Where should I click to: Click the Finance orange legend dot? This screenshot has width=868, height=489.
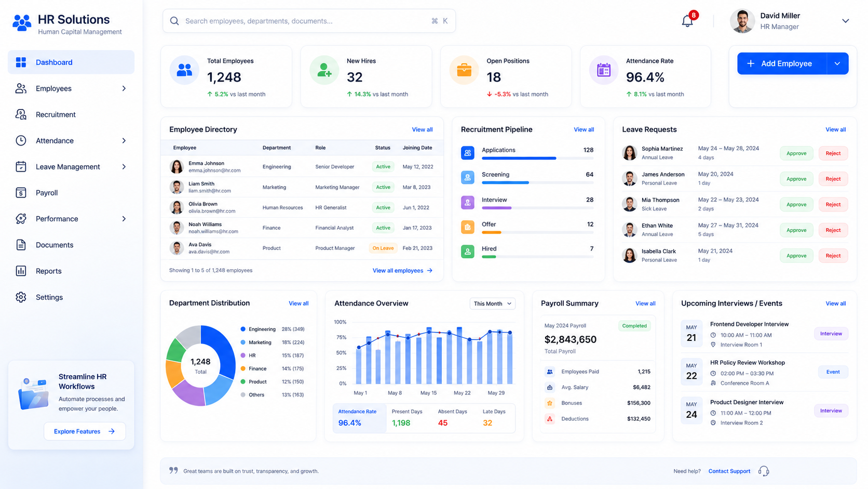click(242, 368)
